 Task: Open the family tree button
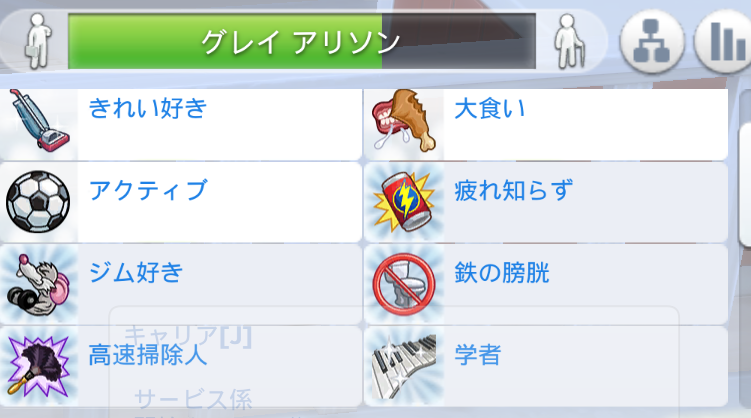pyautogui.click(x=651, y=42)
